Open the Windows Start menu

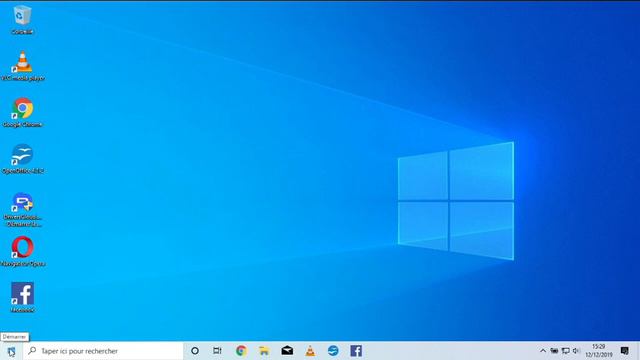pos(11,351)
